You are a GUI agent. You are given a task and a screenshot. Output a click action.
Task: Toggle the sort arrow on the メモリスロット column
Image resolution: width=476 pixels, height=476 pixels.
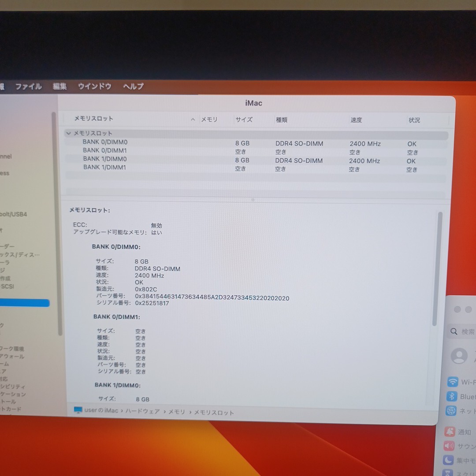(193, 119)
